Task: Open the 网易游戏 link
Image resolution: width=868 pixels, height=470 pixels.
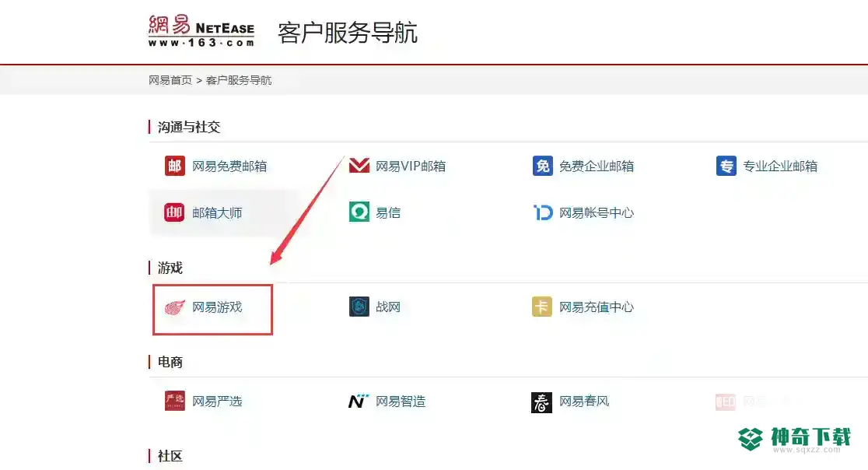Action: point(217,307)
